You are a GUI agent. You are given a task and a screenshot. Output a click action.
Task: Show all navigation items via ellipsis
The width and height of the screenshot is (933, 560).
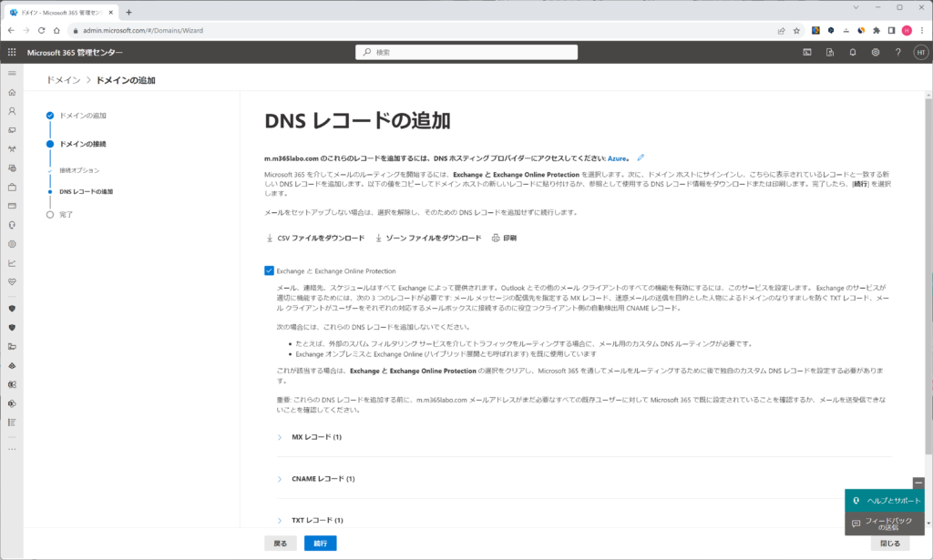(12, 450)
